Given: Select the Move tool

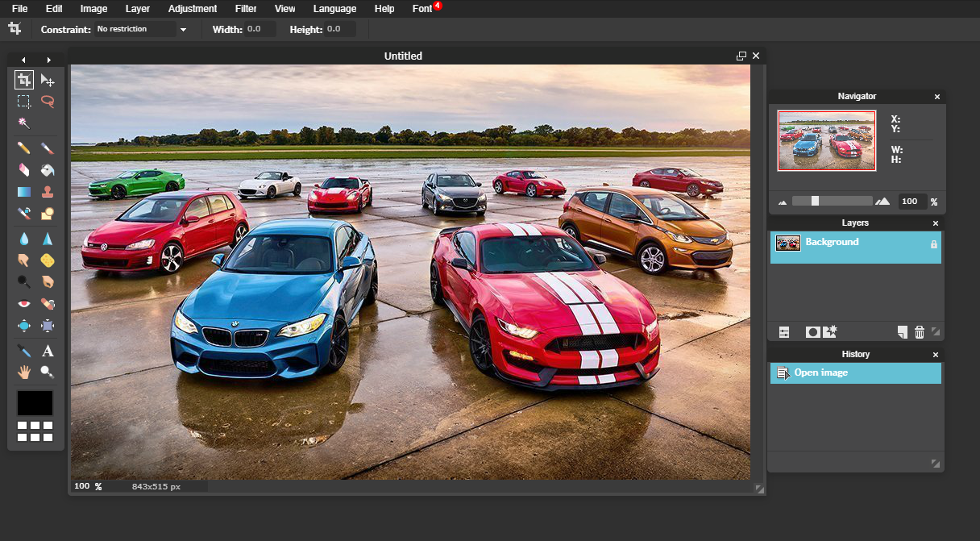Looking at the screenshot, I should pos(48,80).
